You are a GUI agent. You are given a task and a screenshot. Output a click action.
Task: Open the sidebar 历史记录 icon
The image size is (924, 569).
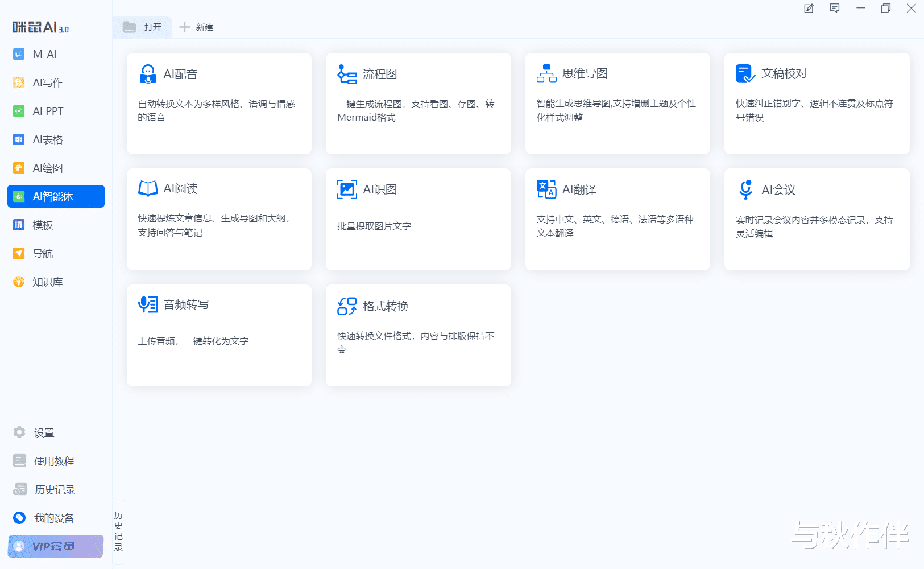[20, 489]
